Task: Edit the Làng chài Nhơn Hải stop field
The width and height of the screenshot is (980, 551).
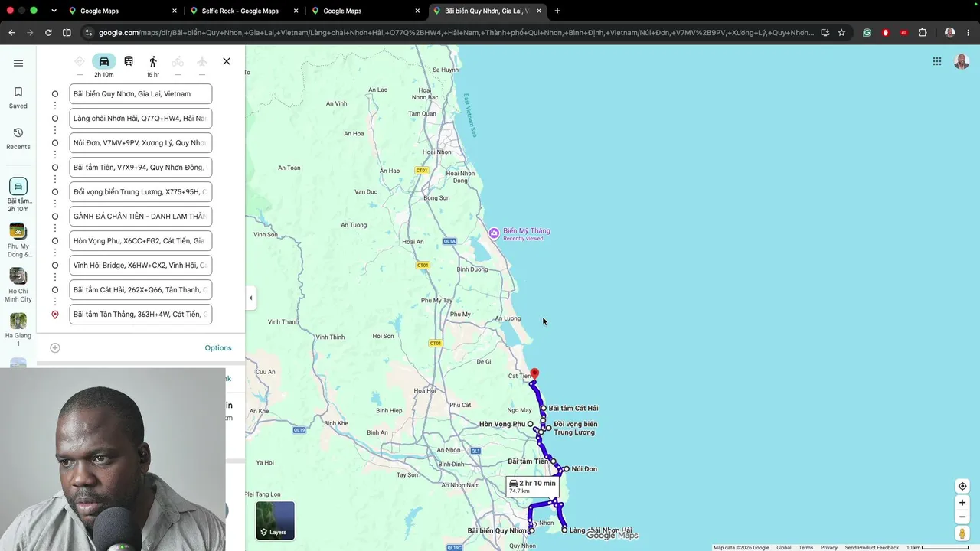Action: tap(141, 119)
